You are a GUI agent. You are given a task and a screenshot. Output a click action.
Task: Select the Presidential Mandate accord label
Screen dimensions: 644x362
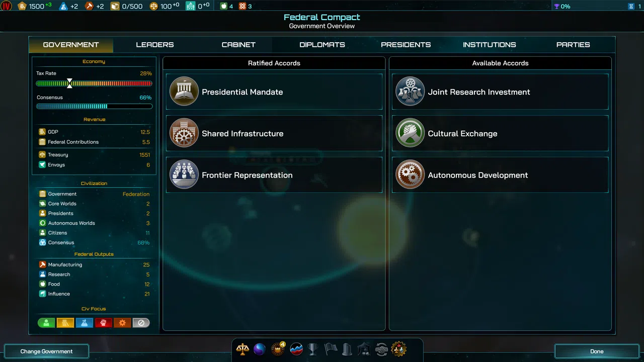[x=243, y=92]
